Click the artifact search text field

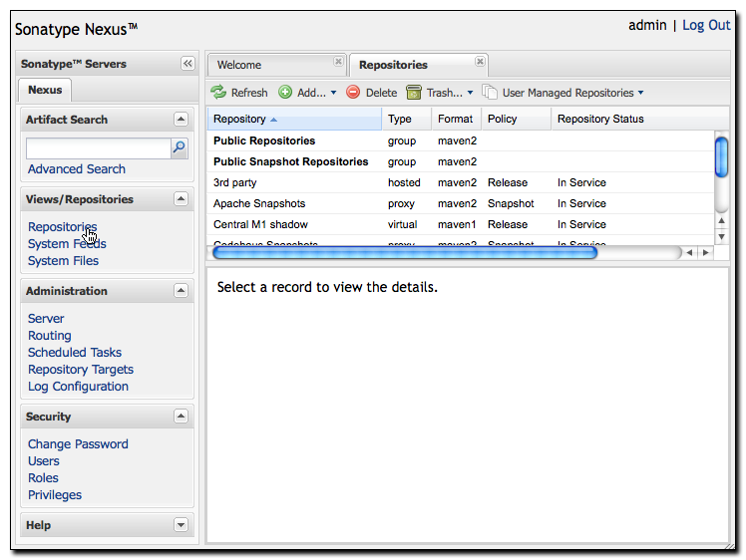click(x=99, y=148)
